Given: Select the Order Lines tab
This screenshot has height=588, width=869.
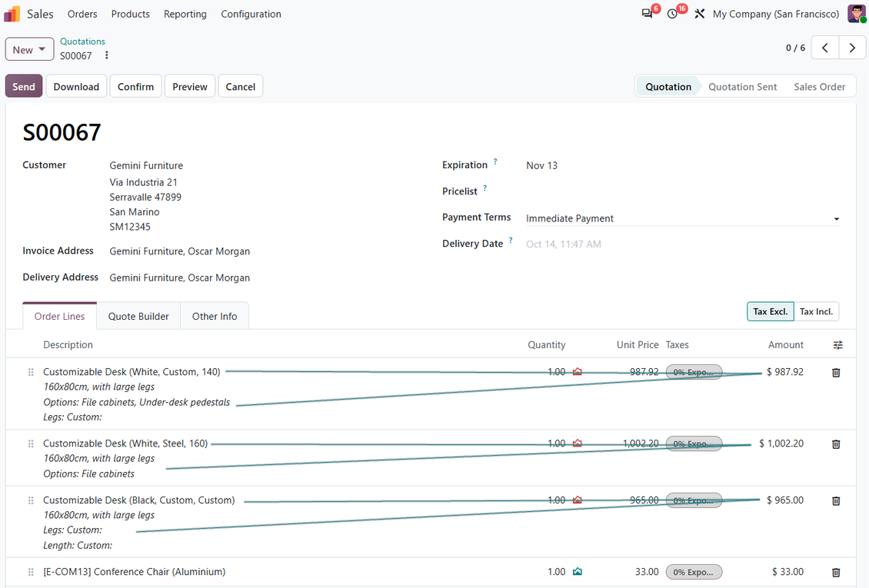Looking at the screenshot, I should point(59,316).
